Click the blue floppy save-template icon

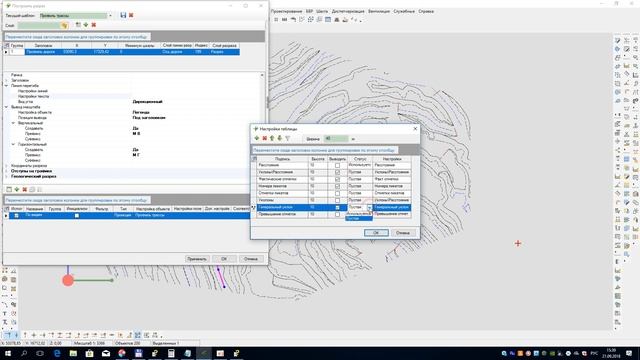[123, 15]
